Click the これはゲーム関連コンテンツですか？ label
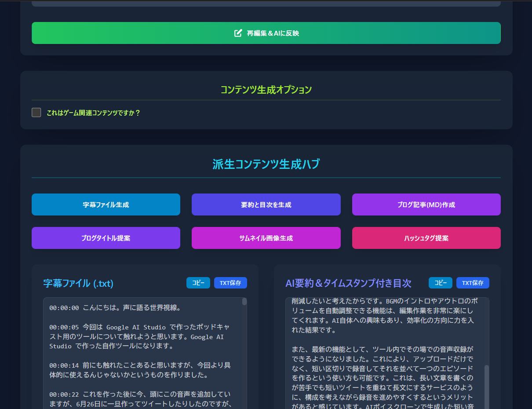The width and height of the screenshot is (532, 409). 93,113
